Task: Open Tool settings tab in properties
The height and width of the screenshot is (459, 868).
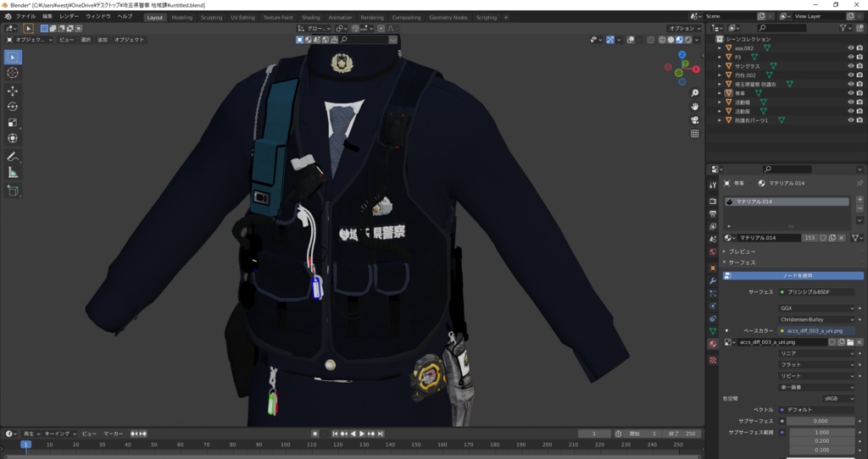Action: tap(713, 185)
